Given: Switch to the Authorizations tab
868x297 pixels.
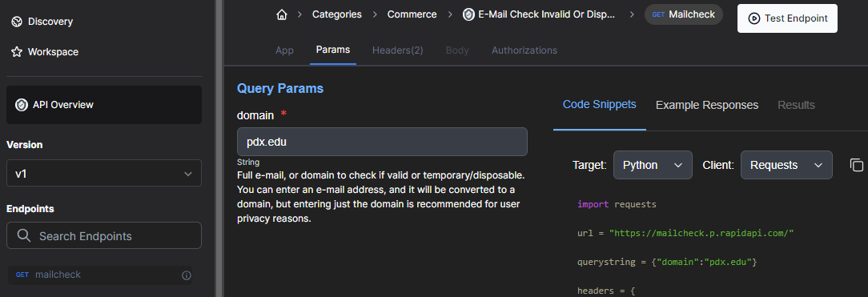Looking at the screenshot, I should tap(524, 50).
